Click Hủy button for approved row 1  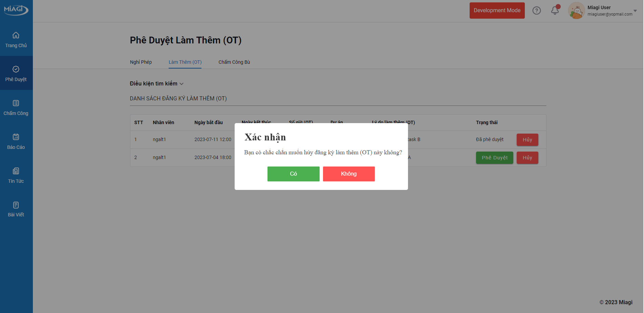(527, 140)
